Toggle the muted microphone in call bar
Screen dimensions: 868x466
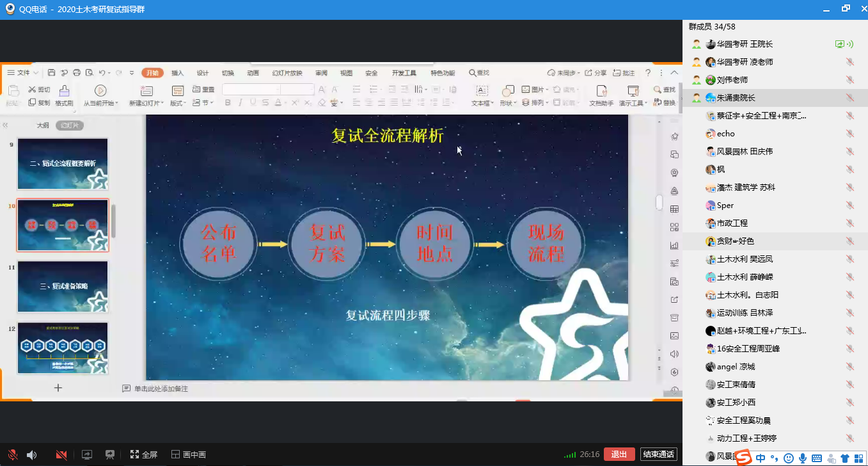click(12, 454)
